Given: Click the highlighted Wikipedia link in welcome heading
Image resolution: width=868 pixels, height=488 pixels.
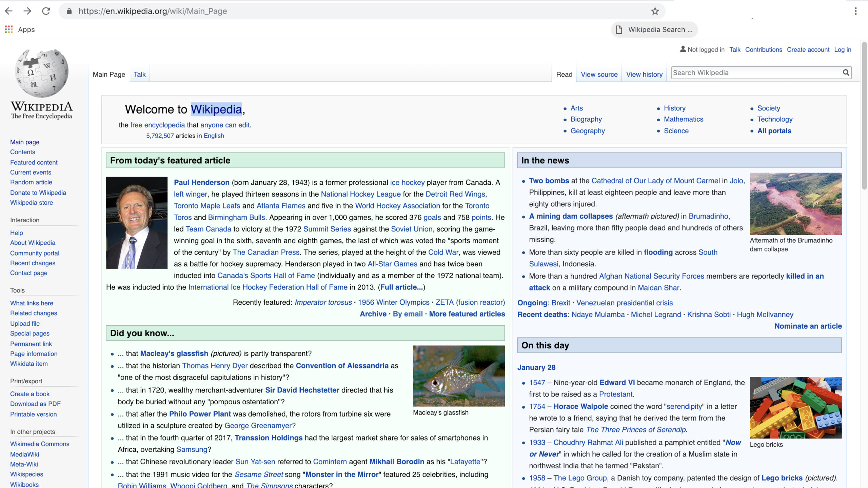Looking at the screenshot, I should click(216, 109).
